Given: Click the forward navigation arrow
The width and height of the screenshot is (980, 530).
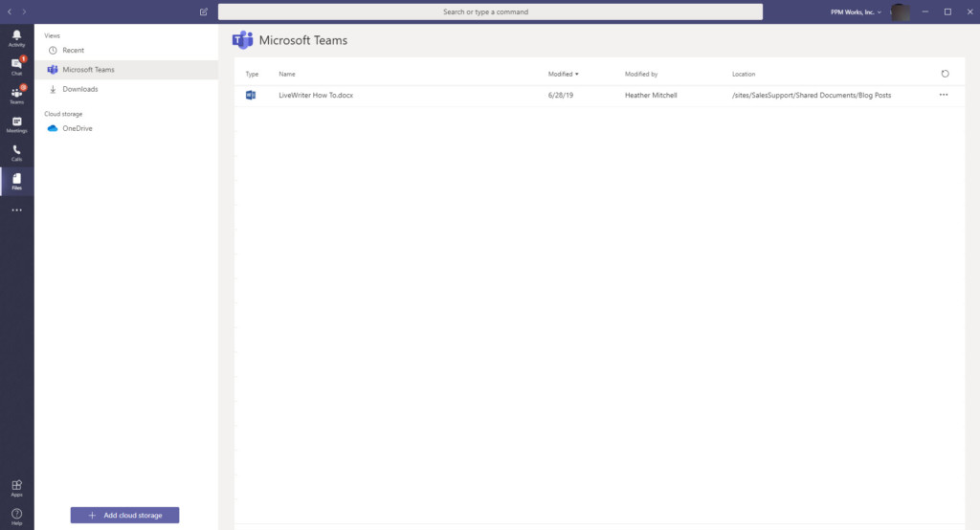Looking at the screenshot, I should 24,11.
